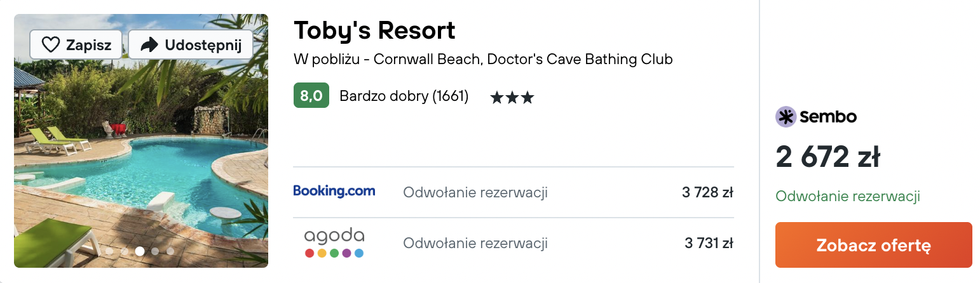The image size is (980, 283).
Task: Click the share arrow icon on Udostępnij
Action: (149, 45)
